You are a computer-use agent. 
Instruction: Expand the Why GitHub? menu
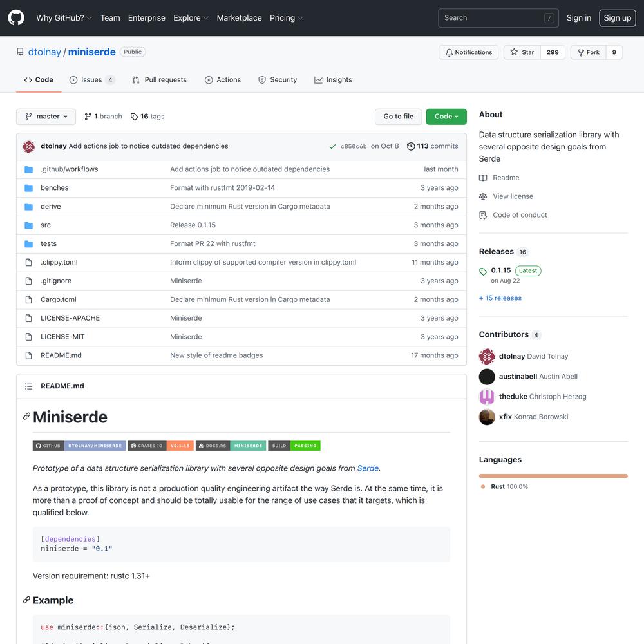[64, 17]
